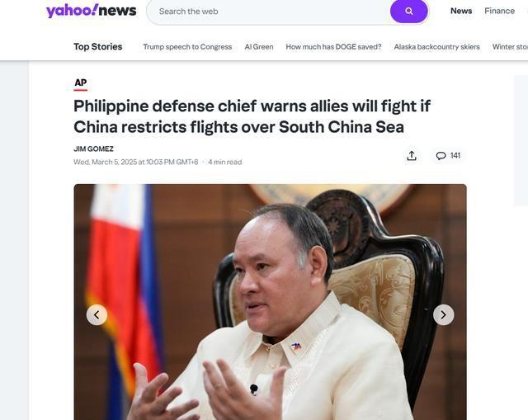Click the AP source logo
The width and height of the screenshot is (528, 420).
(x=81, y=84)
